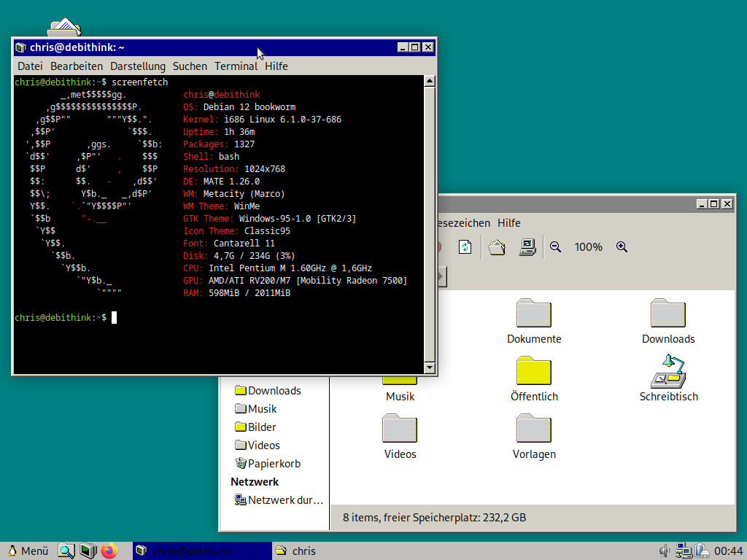Click the 'CPU: Intel Pentium M' terminal line
Screen dimensions: 747x560
coord(278,268)
